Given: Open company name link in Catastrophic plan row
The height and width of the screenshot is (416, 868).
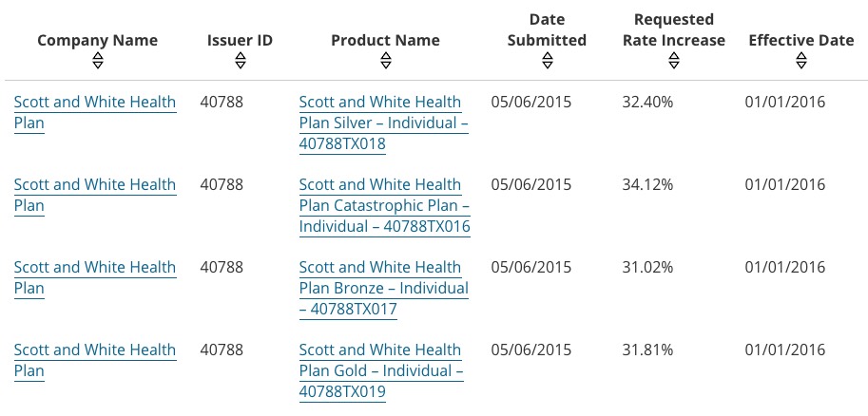Looking at the screenshot, I should coord(94,195).
